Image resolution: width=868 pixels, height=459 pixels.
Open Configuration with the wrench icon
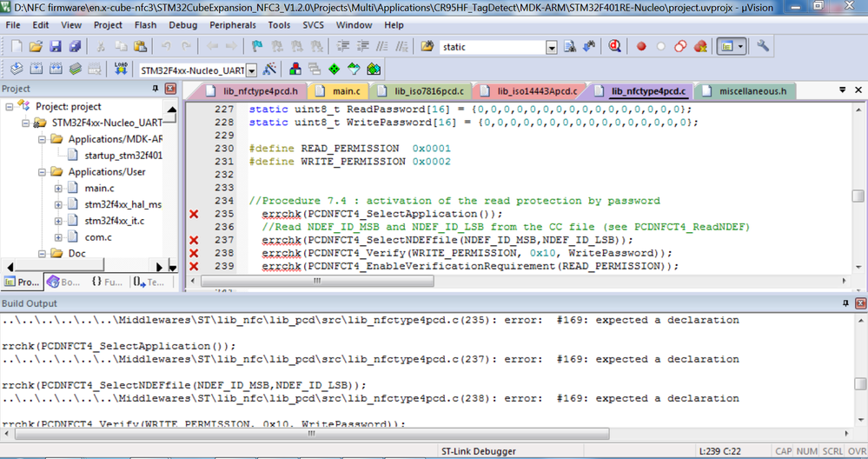point(763,46)
